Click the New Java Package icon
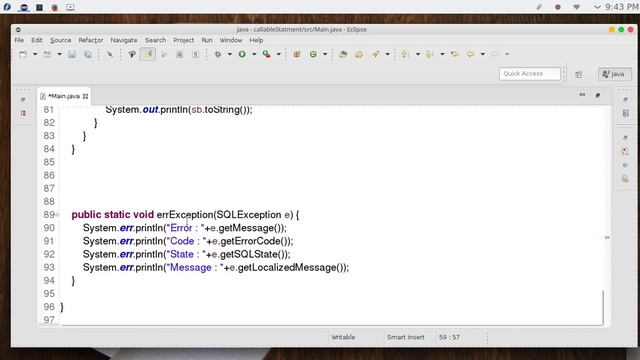 (297, 54)
